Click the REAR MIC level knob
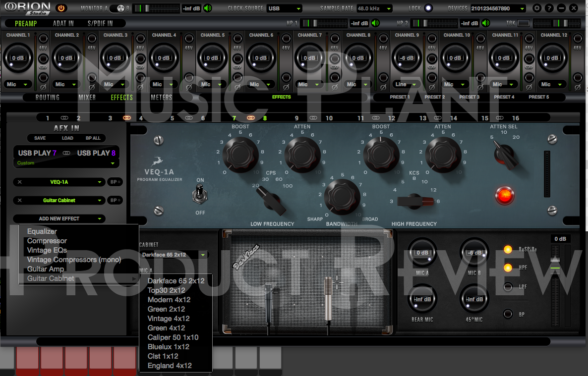 point(422,300)
